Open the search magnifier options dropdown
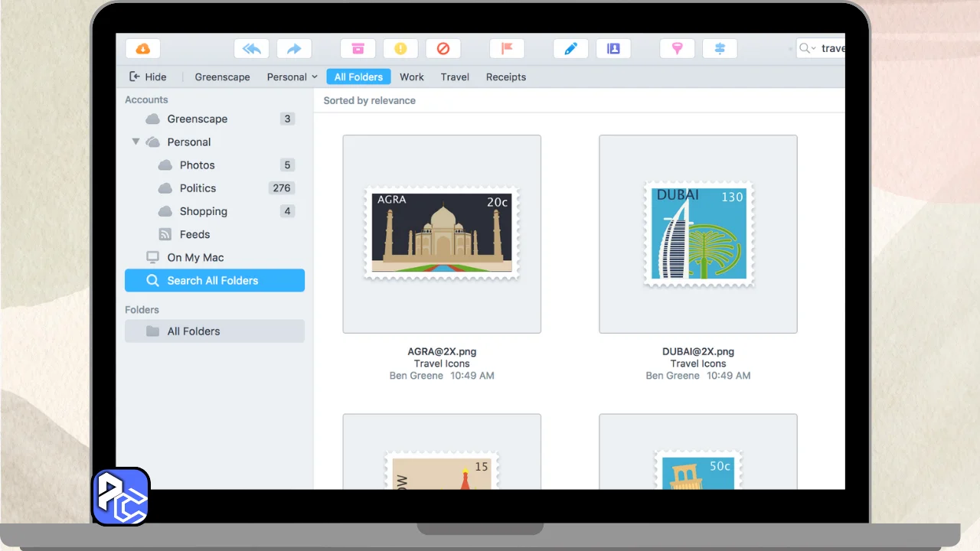 (x=807, y=48)
